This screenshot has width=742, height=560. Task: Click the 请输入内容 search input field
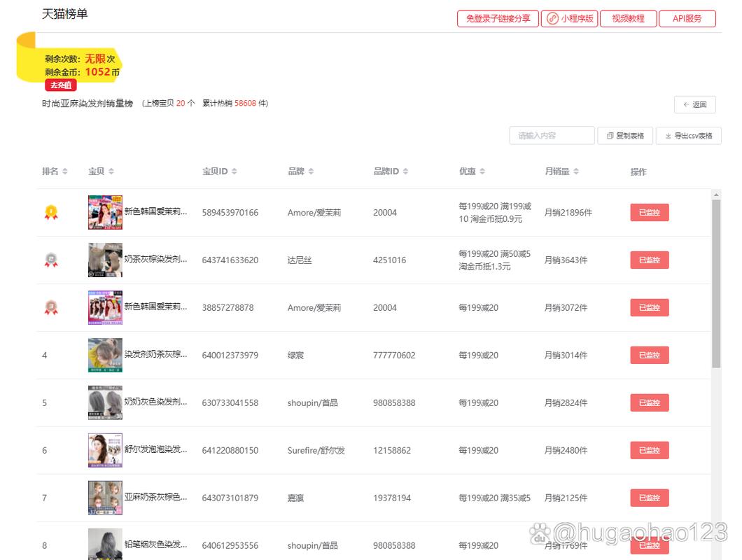pos(552,135)
